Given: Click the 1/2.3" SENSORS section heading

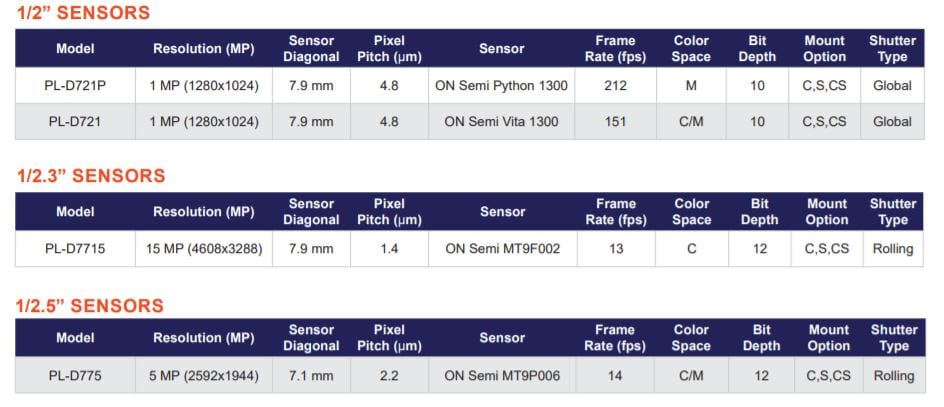Looking at the screenshot, I should click(91, 176).
